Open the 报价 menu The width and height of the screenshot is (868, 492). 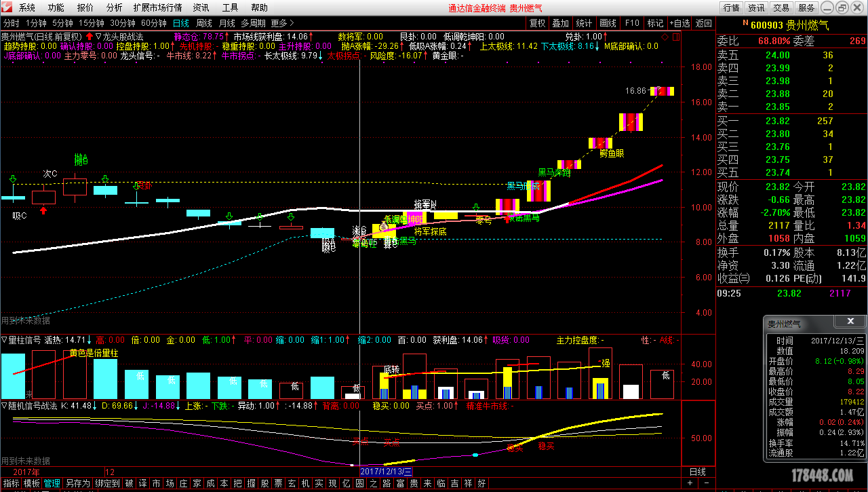click(x=85, y=7)
